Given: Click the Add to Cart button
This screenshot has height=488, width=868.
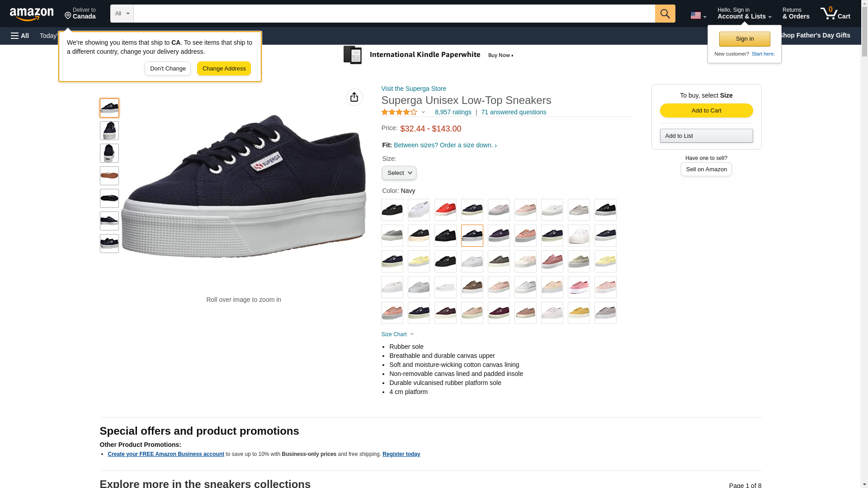Looking at the screenshot, I should tap(706, 111).
